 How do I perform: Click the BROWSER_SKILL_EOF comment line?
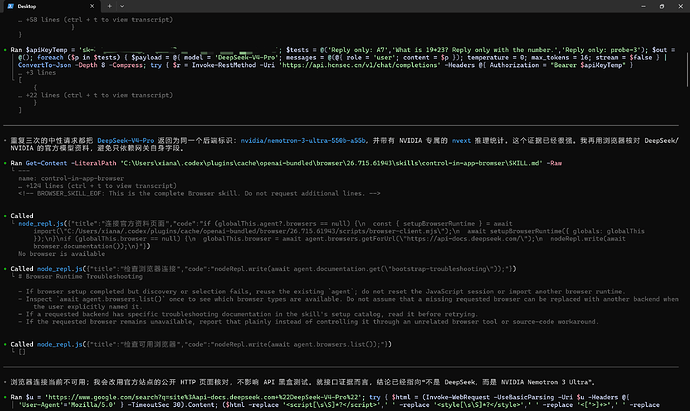[199, 193]
